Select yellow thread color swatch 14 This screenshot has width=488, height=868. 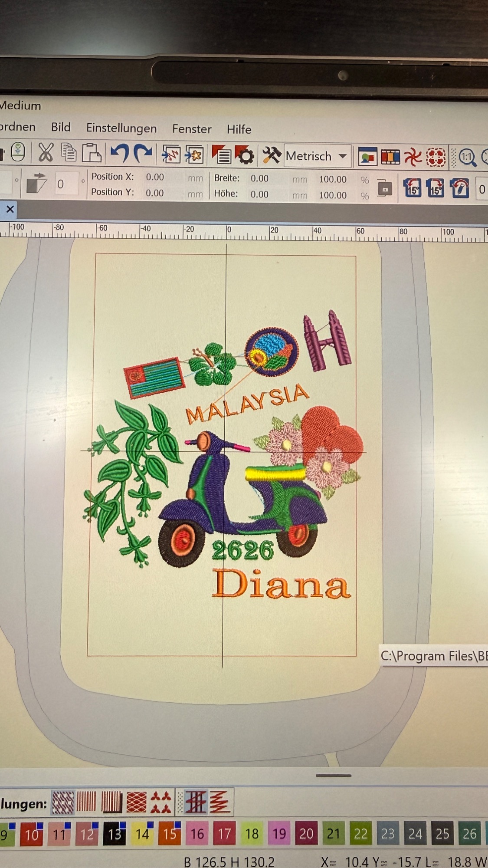coord(142,833)
